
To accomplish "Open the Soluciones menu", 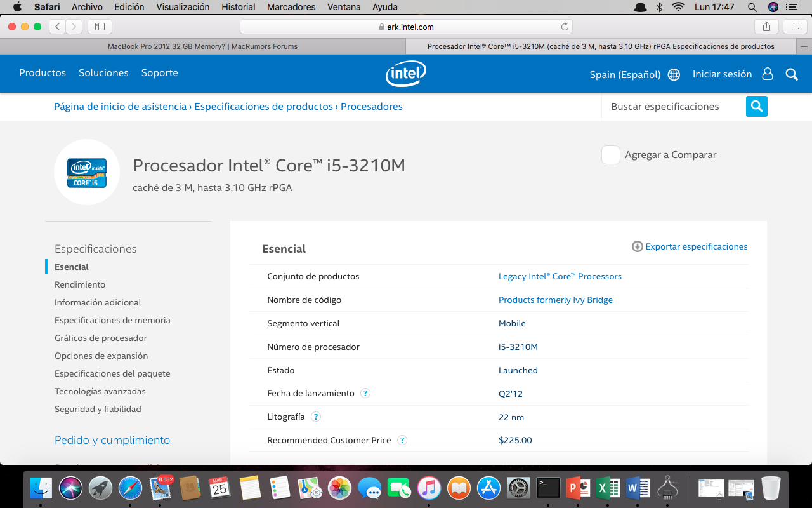I will (x=103, y=73).
